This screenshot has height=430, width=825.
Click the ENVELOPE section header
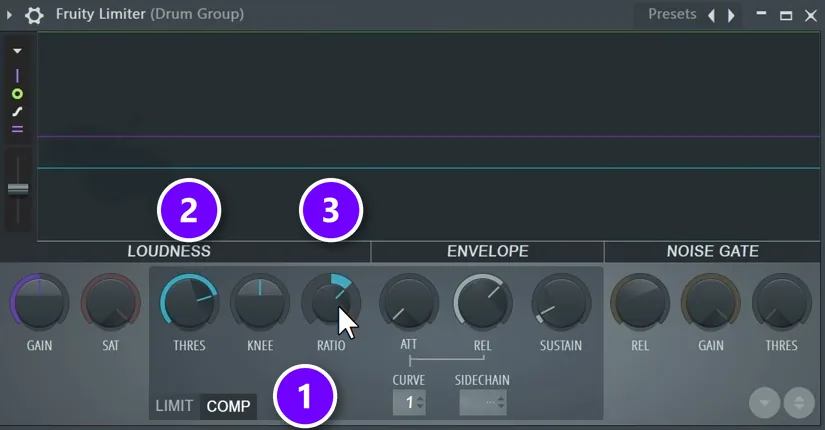pos(488,251)
